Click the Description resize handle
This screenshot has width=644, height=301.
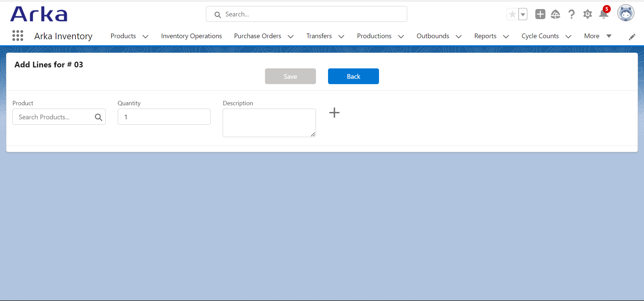[313, 134]
